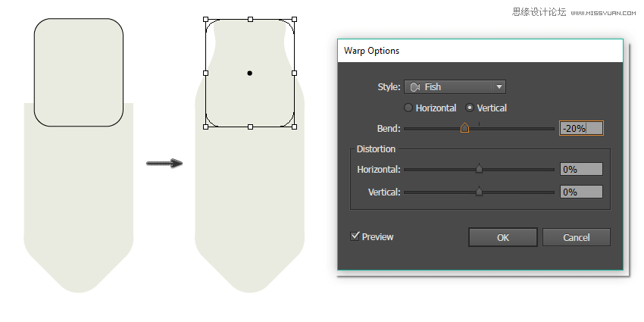Click the Bend slider handle
The height and width of the screenshot is (322, 644).
point(464,129)
